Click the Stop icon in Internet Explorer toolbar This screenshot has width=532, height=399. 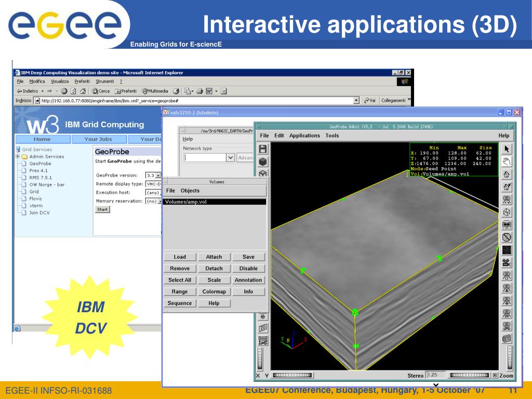point(64,91)
